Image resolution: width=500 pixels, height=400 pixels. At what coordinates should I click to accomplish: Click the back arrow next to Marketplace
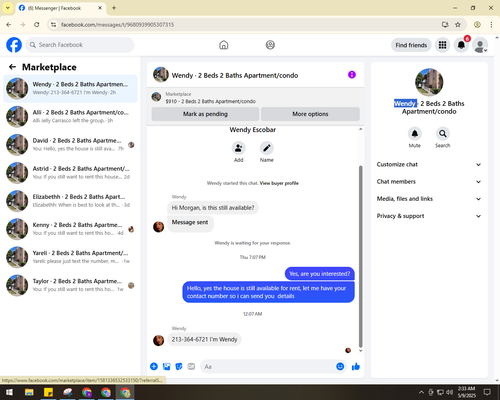(x=12, y=67)
